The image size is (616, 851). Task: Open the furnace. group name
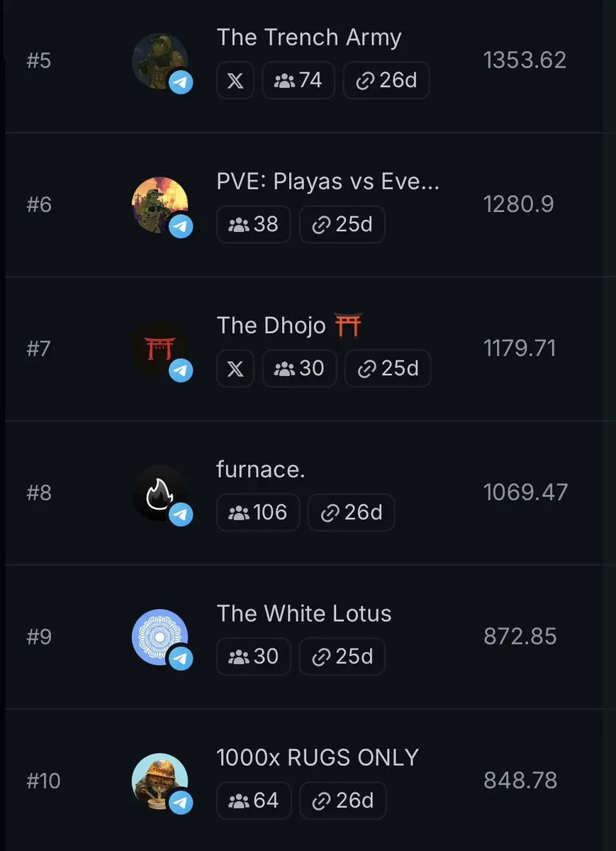261,469
